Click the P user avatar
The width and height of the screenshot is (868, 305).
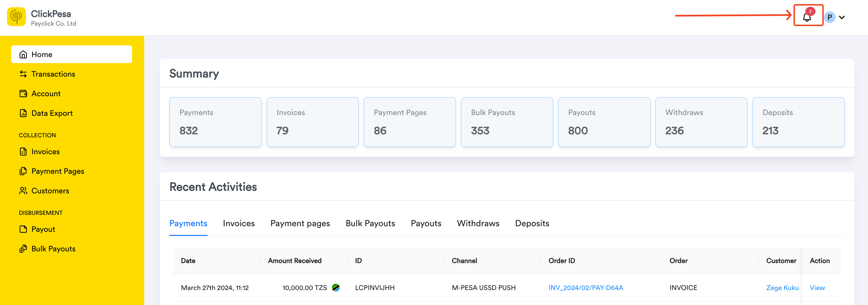[830, 17]
